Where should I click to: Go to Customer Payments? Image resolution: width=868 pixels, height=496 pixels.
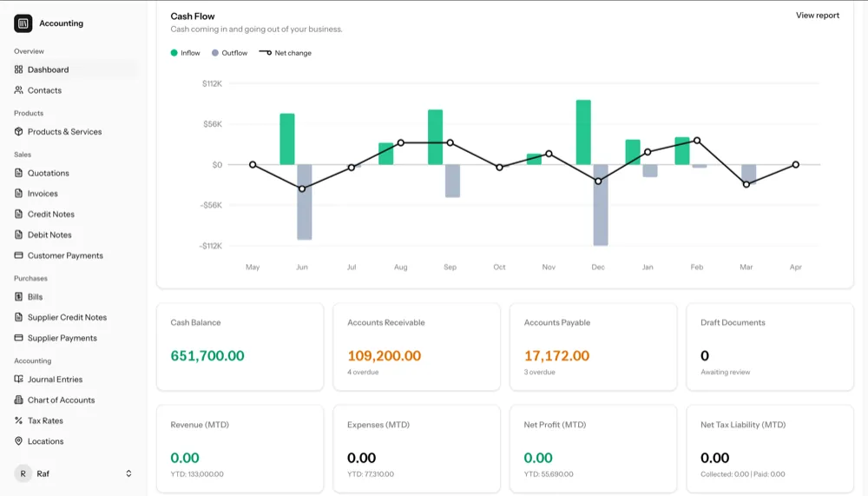coord(74,255)
